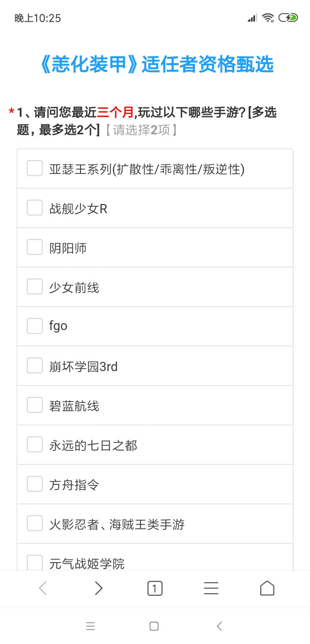This screenshot has width=310, height=644.
Task: Tap the Android recent apps icon
Action: (x=90, y=626)
